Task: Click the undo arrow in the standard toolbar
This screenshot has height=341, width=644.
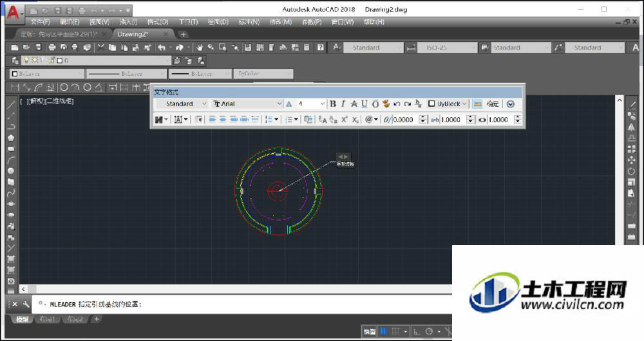Action: [162, 48]
